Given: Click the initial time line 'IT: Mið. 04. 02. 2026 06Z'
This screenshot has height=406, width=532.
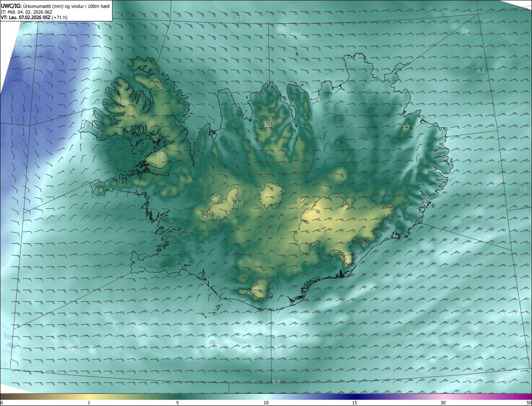Looking at the screenshot, I should (x=27, y=12).
